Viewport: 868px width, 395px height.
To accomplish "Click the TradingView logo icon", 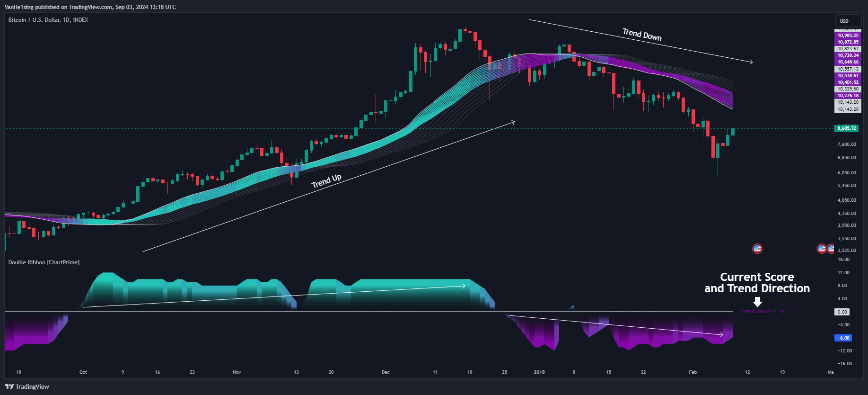I will 9,386.
